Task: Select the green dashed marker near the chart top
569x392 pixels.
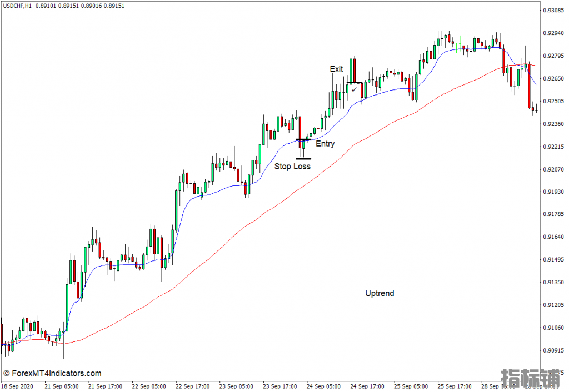Action: 460,41
